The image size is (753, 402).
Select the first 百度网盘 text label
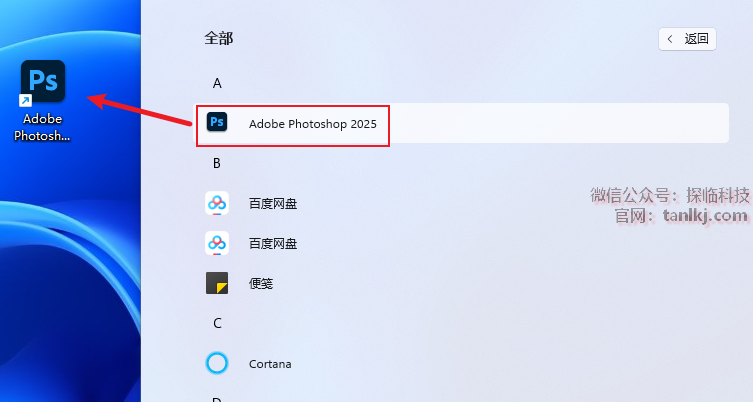(273, 204)
